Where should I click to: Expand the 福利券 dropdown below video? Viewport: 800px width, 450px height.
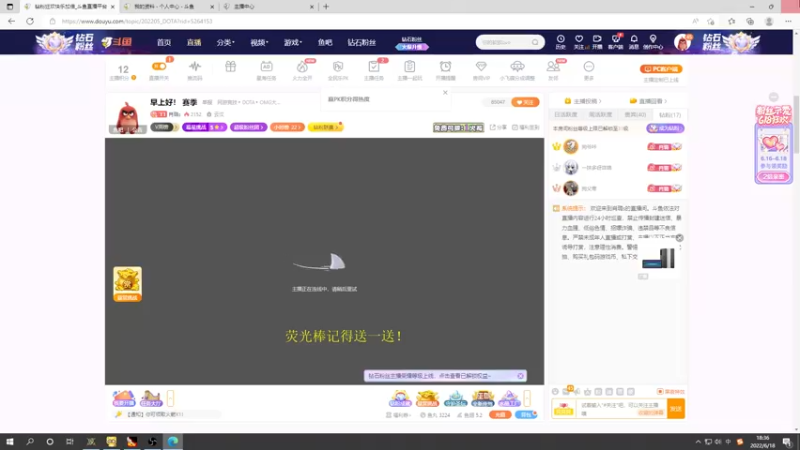point(398,415)
